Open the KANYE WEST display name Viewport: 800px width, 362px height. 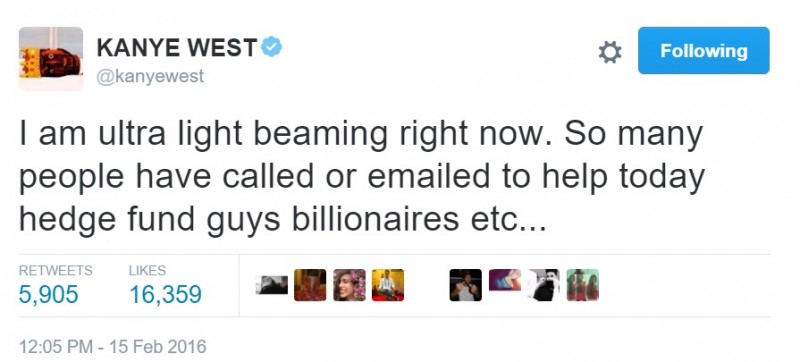coord(177,48)
